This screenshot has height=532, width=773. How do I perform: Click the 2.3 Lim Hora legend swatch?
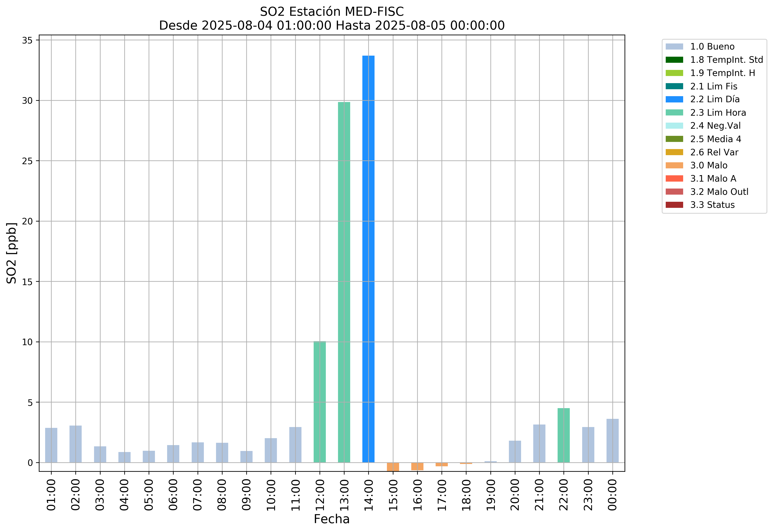pos(674,113)
